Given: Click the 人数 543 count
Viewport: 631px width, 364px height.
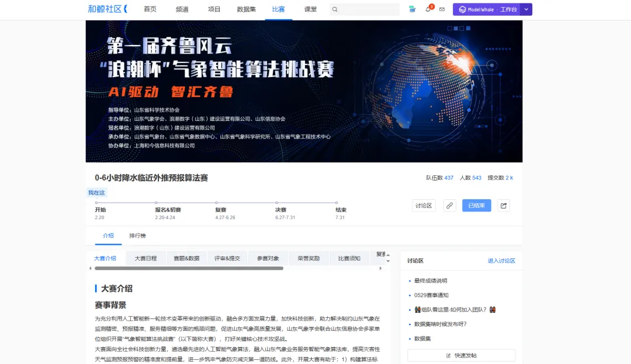Looking at the screenshot, I should click(x=470, y=178).
